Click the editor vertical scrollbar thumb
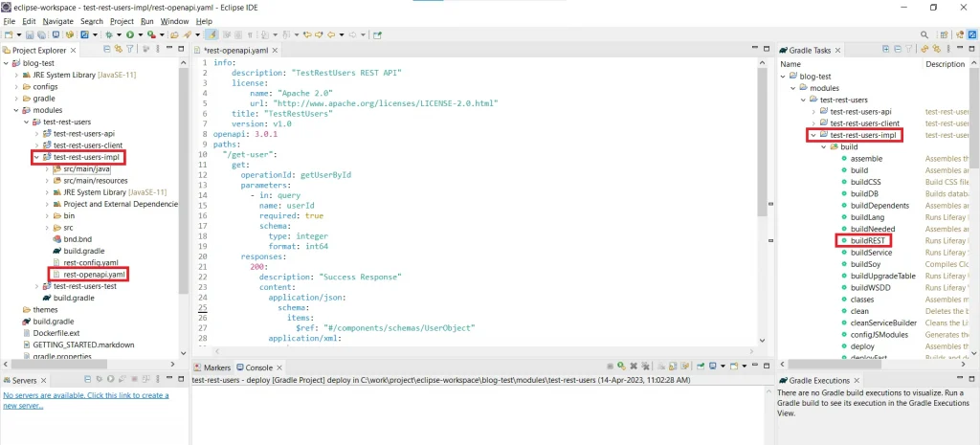 tap(761, 140)
